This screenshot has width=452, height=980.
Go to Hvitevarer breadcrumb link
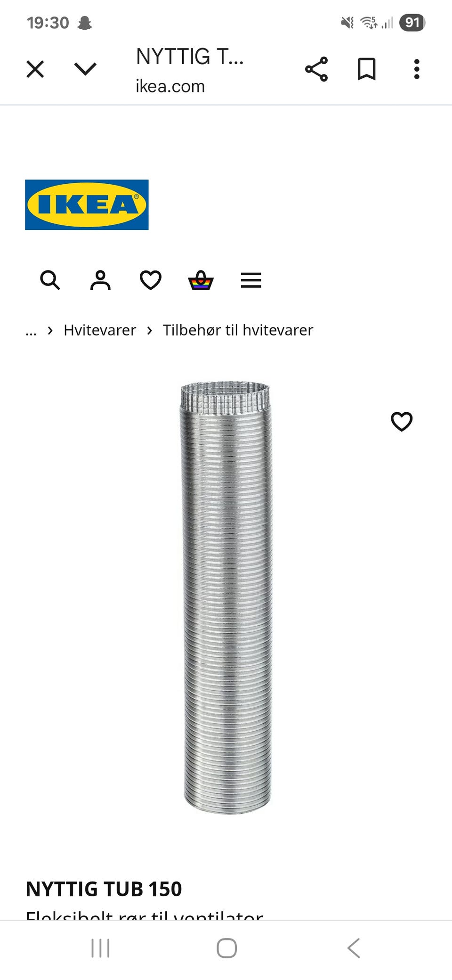coord(100,330)
